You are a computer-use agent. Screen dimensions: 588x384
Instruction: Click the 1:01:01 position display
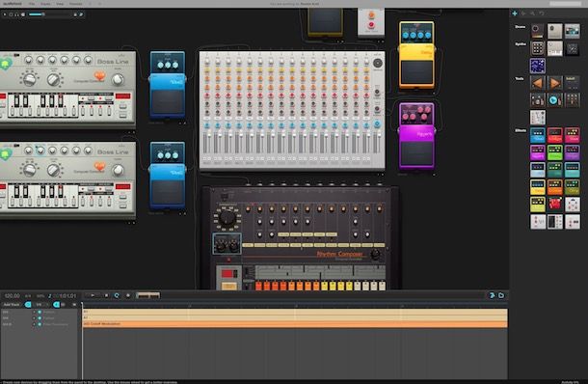[x=67, y=296]
